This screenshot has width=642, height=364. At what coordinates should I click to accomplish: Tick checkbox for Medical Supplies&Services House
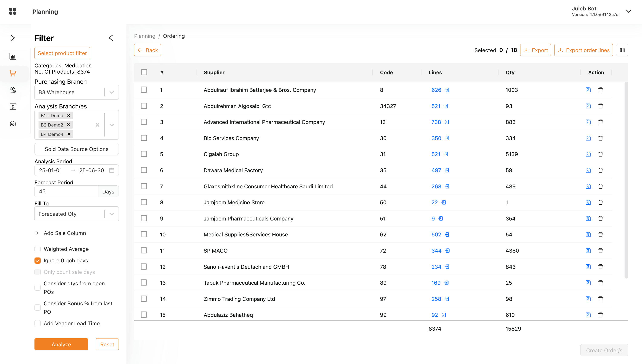click(144, 235)
